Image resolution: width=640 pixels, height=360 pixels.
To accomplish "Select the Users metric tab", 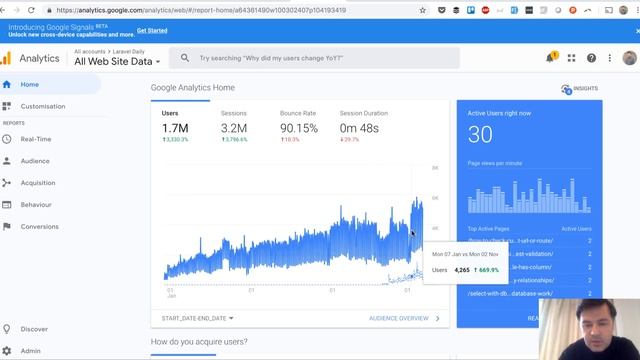I will click(176, 127).
